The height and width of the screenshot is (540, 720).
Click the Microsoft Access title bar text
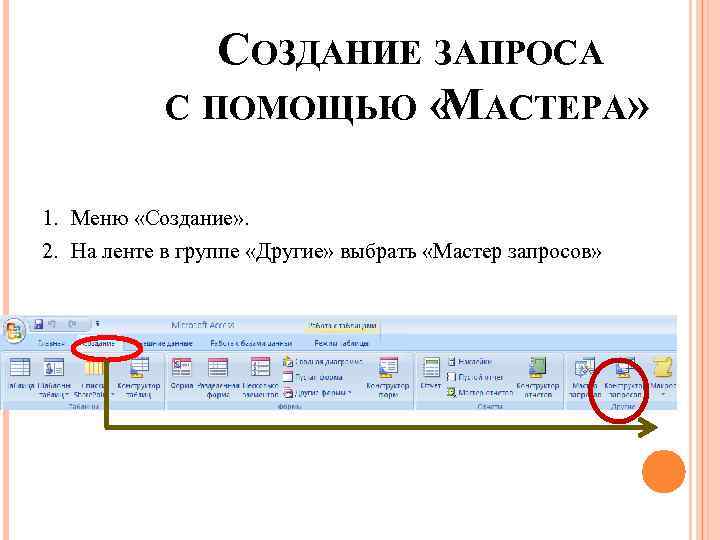click(x=203, y=325)
